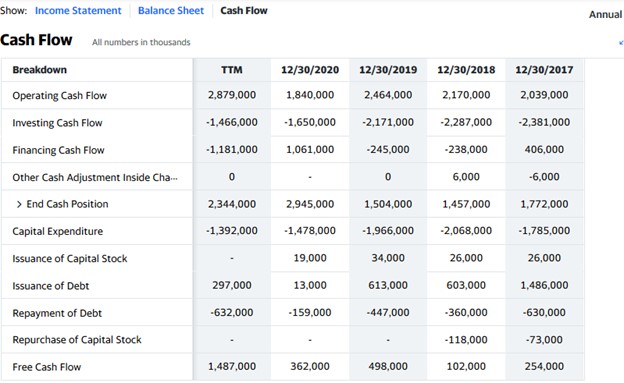Select the Investing Cash Flow row label
Image resolution: width=624 pixels, height=383 pixels.
(x=57, y=123)
